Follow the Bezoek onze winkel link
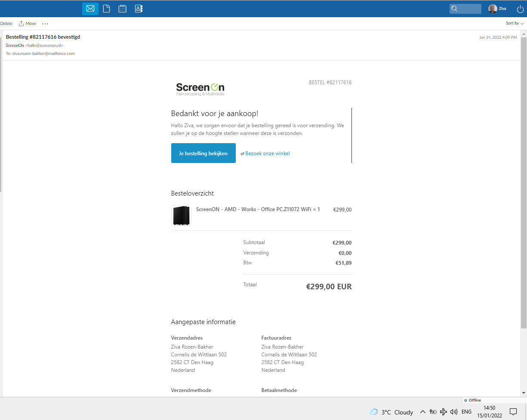This screenshot has height=420, width=527. (x=268, y=153)
